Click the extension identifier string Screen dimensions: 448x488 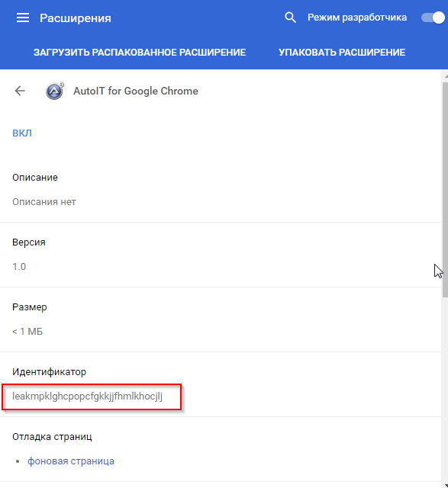(87, 396)
